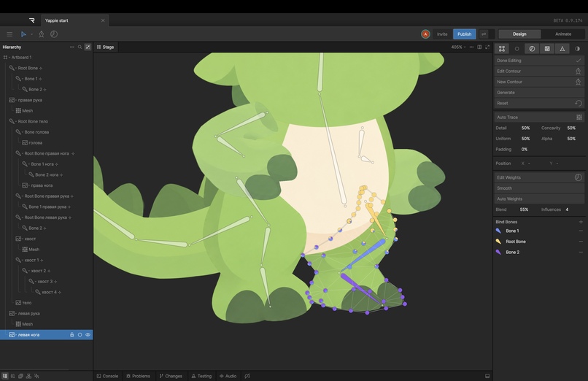Toggle visibility eye of левая нога
Image resolution: width=588 pixels, height=381 pixels.
point(88,334)
